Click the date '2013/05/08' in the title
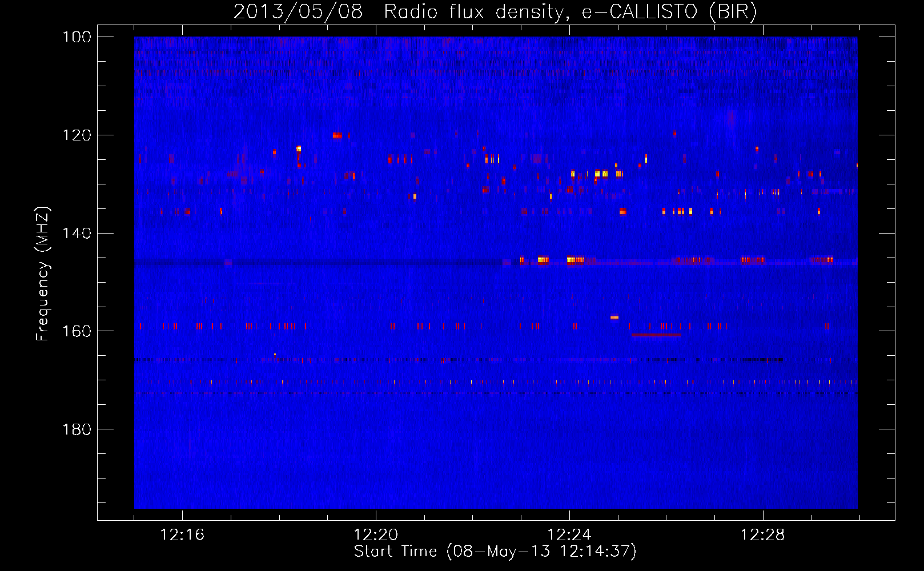Viewport: 924px width, 571px height. [x=298, y=12]
